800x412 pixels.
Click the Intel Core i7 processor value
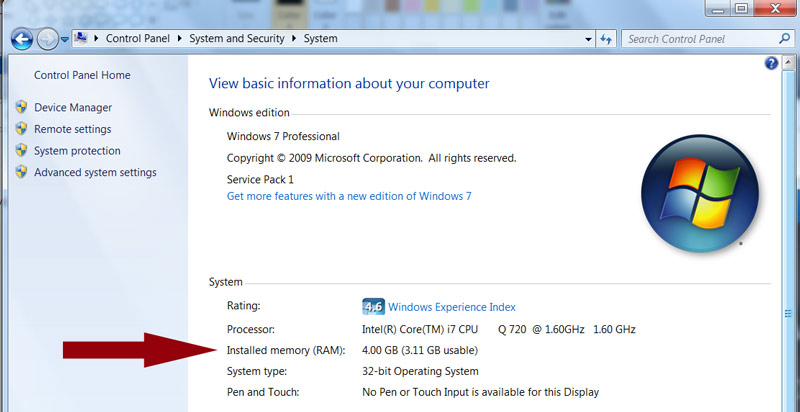[498, 329]
